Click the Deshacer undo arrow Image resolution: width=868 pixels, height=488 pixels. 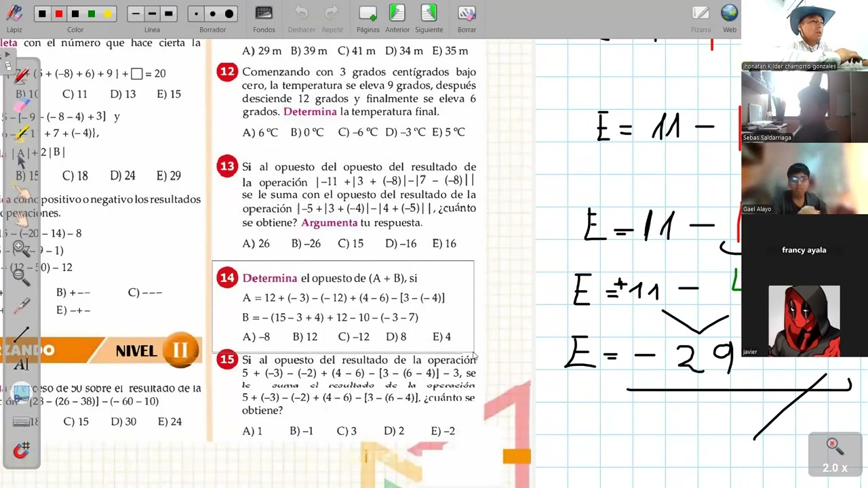[x=302, y=18]
